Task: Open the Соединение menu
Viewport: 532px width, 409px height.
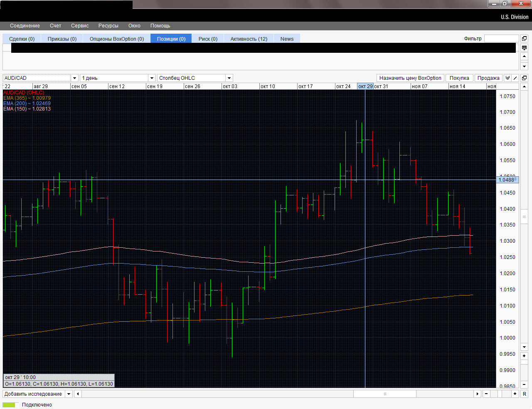Action: [25, 26]
